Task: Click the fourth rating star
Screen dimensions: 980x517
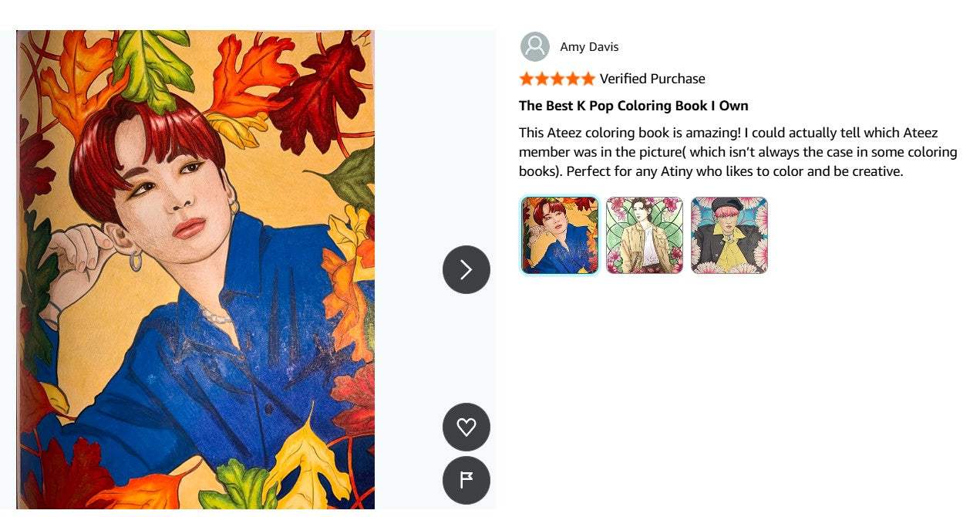Action: tap(573, 79)
